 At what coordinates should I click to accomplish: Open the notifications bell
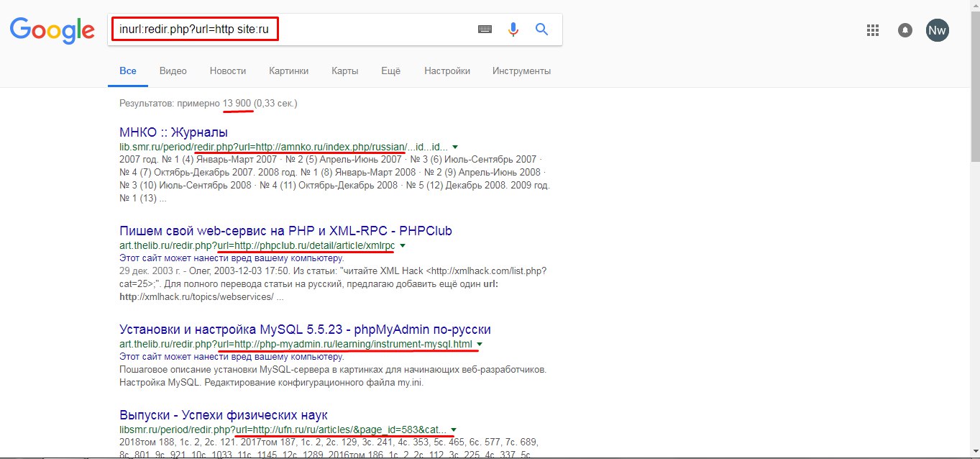[905, 30]
